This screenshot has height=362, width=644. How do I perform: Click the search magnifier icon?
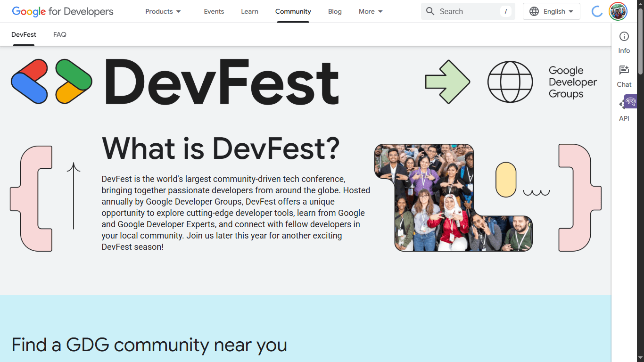pyautogui.click(x=430, y=11)
